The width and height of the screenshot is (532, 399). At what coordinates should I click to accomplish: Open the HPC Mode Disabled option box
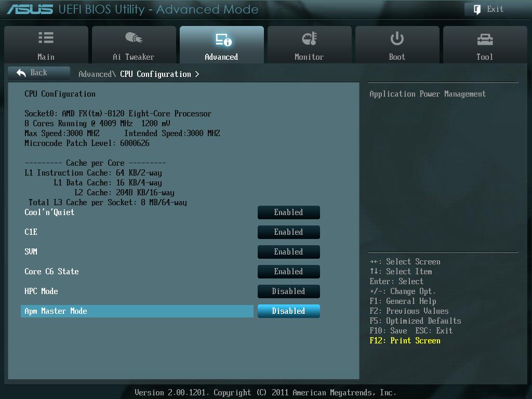point(289,291)
